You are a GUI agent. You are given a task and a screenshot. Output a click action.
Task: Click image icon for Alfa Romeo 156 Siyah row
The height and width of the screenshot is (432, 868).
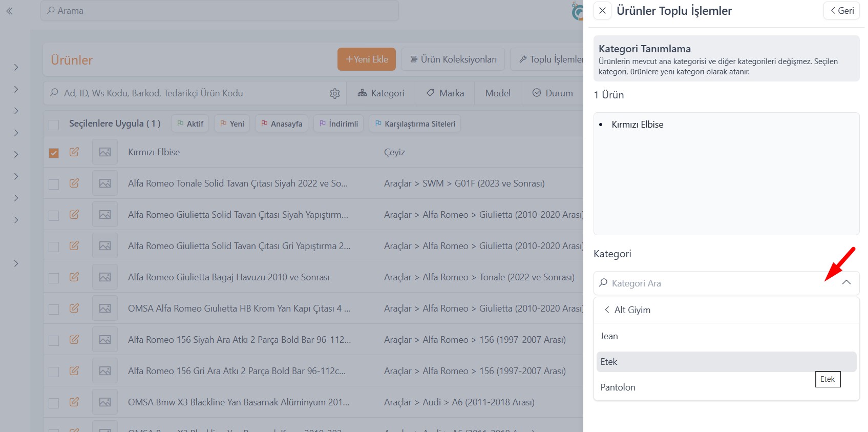coord(105,340)
